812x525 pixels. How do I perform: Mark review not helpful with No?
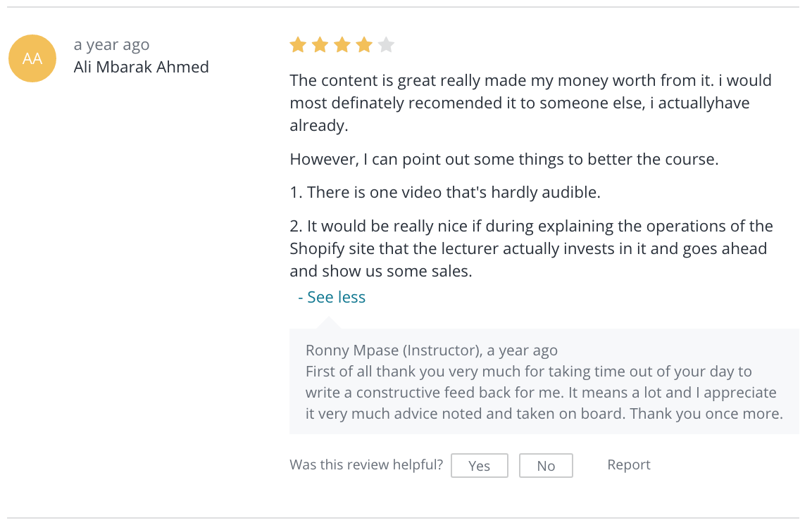(x=546, y=465)
